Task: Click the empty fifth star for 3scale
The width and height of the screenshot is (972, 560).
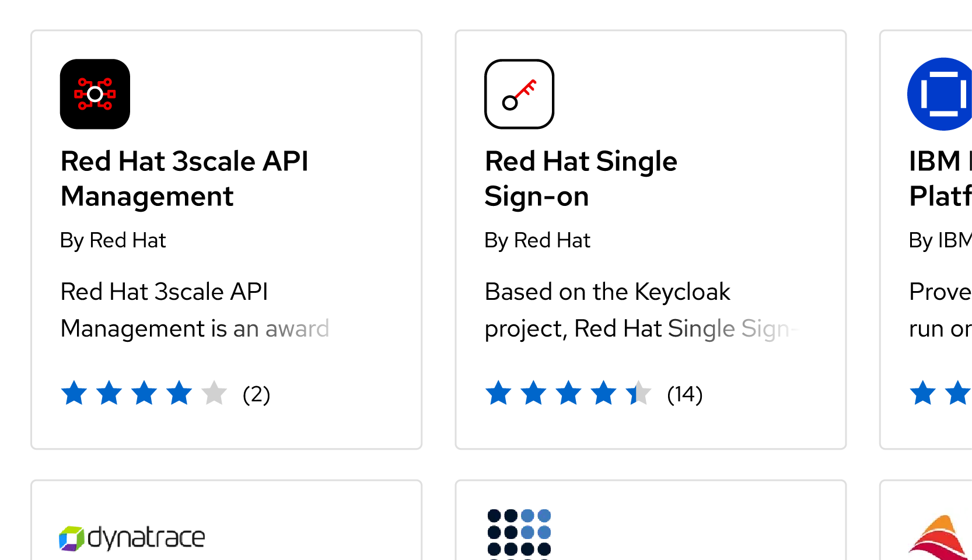Action: (214, 393)
